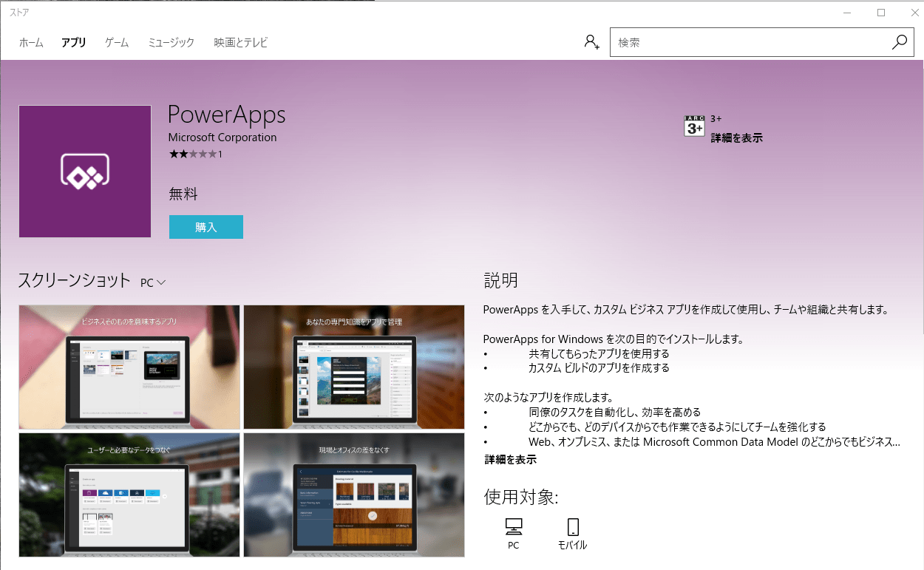
Task: Click the PowerApps purple app logo
Action: tap(85, 172)
